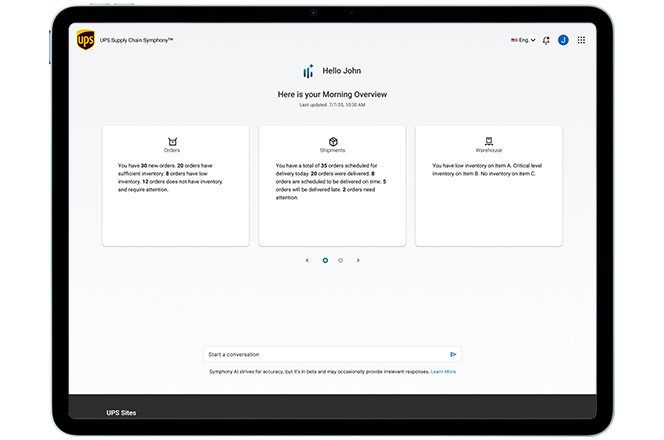Click the Shipments box icon
This screenshot has width=664, height=440.
pos(333,141)
